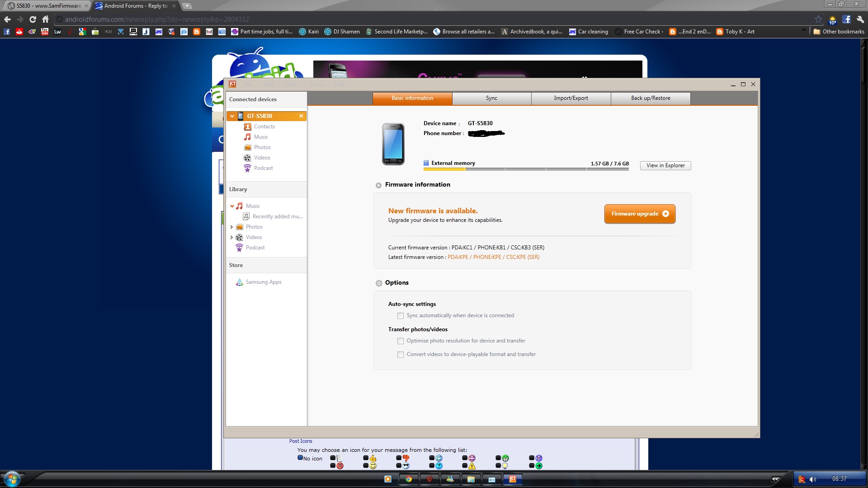868x488 pixels.
Task: Click View in Explorer button
Action: (x=665, y=165)
